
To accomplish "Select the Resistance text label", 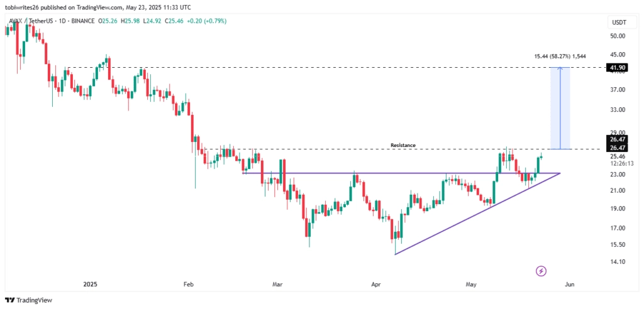I will pyautogui.click(x=403, y=145).
